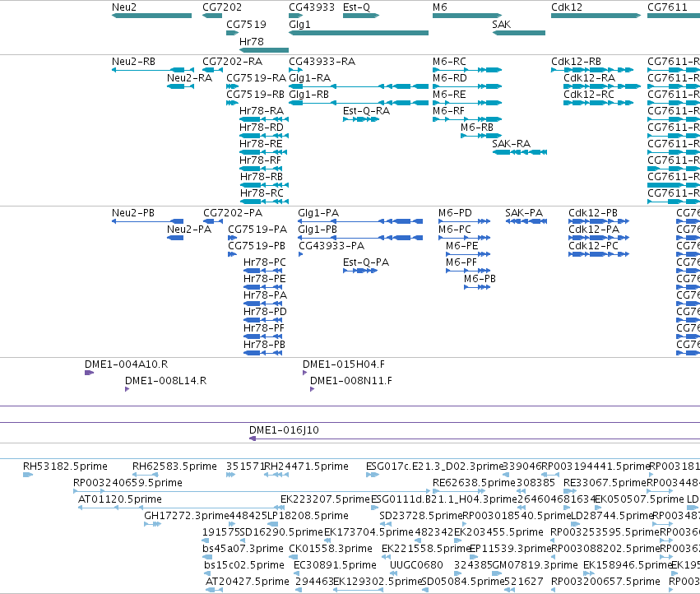700x594 pixels.
Task: Click the Hr78-RE transcript label
Action: pos(261,144)
